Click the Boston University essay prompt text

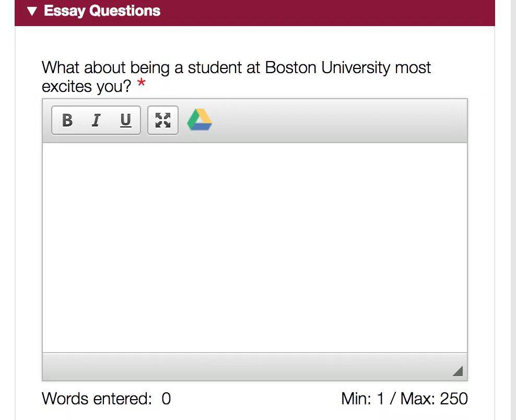(236, 77)
